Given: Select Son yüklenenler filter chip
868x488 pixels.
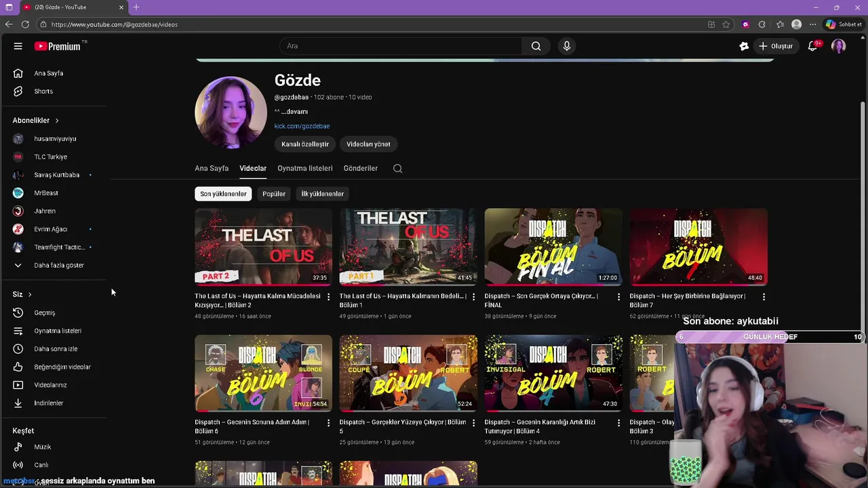Looking at the screenshot, I should pyautogui.click(x=223, y=194).
